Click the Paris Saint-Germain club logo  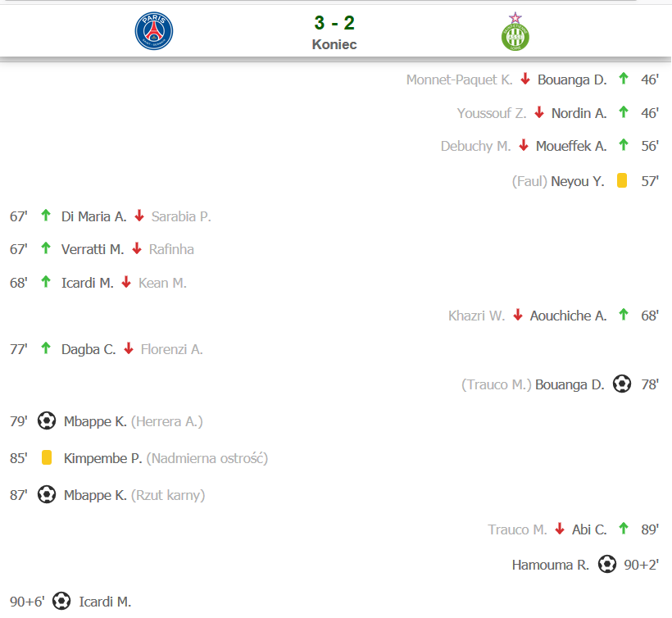point(154,31)
